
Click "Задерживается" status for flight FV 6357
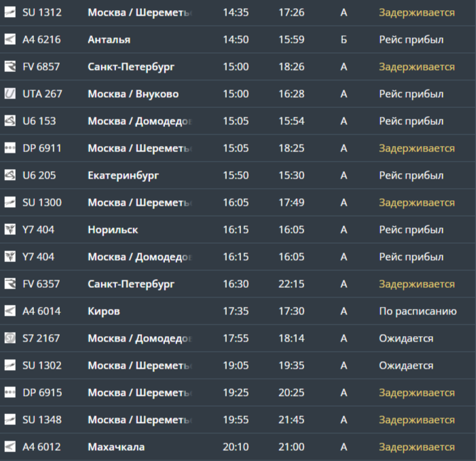point(417,284)
